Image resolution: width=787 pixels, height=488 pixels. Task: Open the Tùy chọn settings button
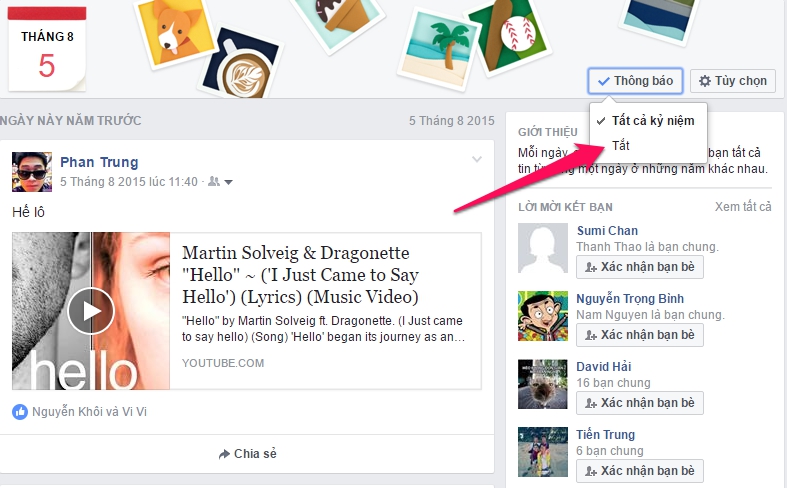(733, 81)
